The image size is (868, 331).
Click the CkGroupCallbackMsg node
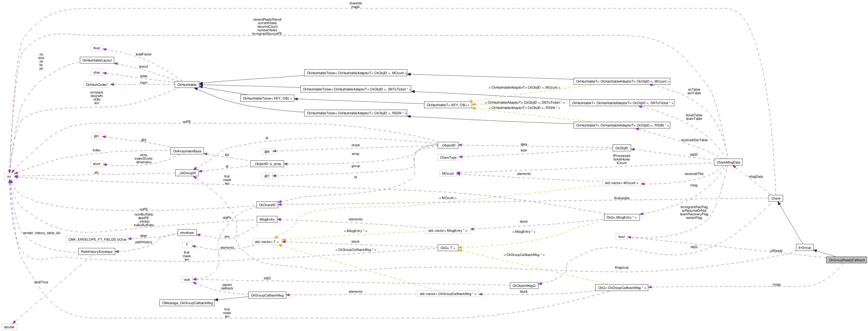(267, 295)
